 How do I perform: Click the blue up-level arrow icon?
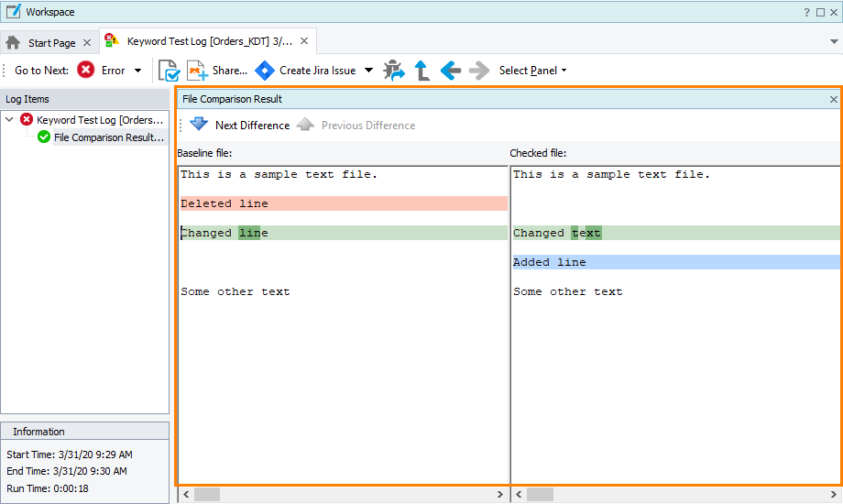click(422, 71)
